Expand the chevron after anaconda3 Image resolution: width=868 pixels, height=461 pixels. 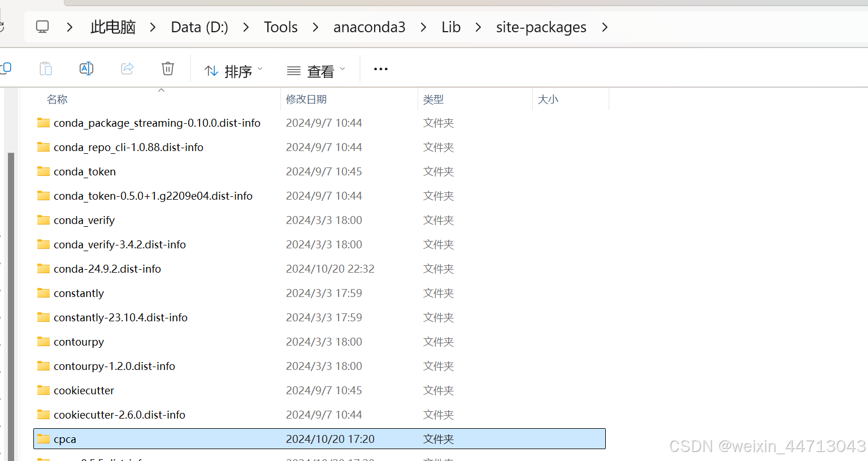tap(423, 27)
